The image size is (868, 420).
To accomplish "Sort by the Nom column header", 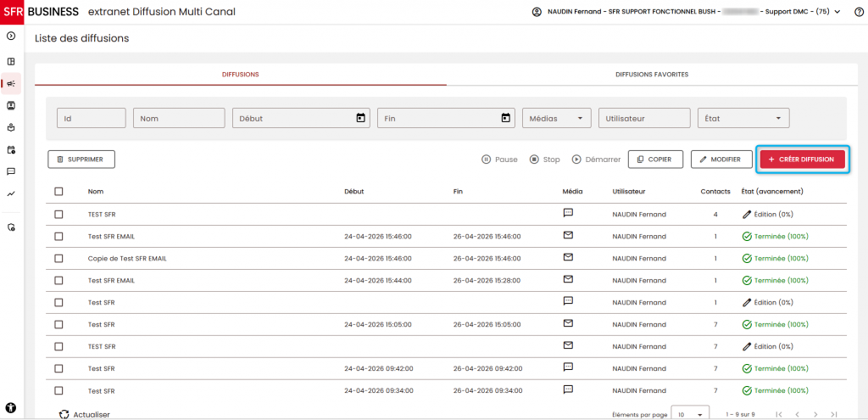I will pyautogui.click(x=96, y=191).
